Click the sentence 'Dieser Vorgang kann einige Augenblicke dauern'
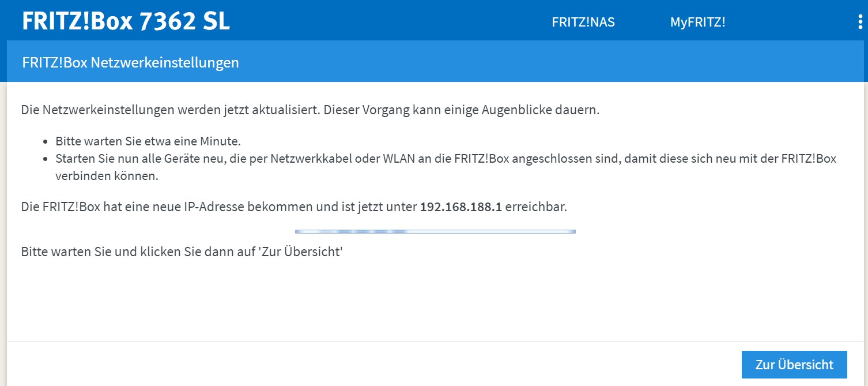 click(x=461, y=110)
